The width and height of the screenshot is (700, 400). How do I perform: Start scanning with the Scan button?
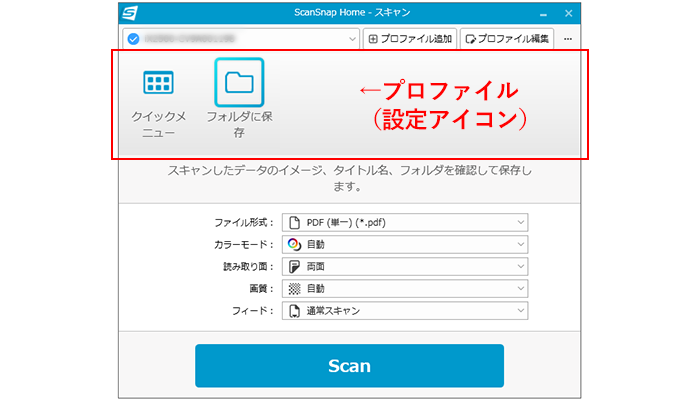(x=349, y=366)
